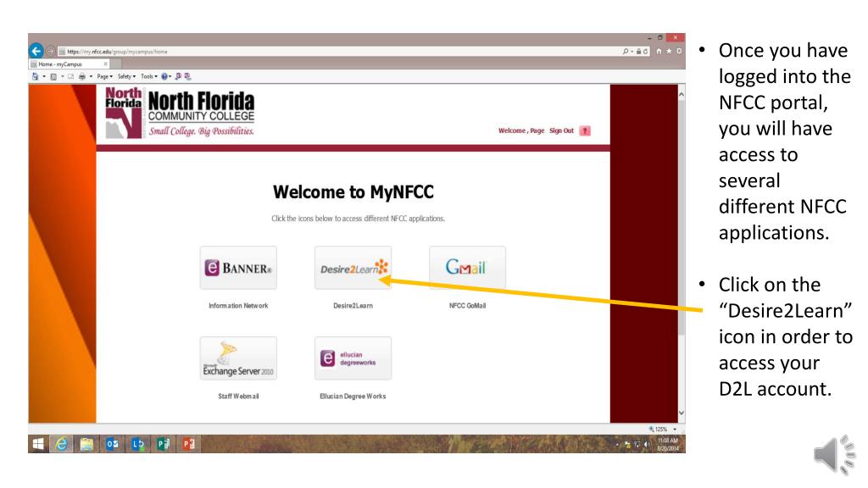Show hidden system tray icons arrow

(617, 444)
